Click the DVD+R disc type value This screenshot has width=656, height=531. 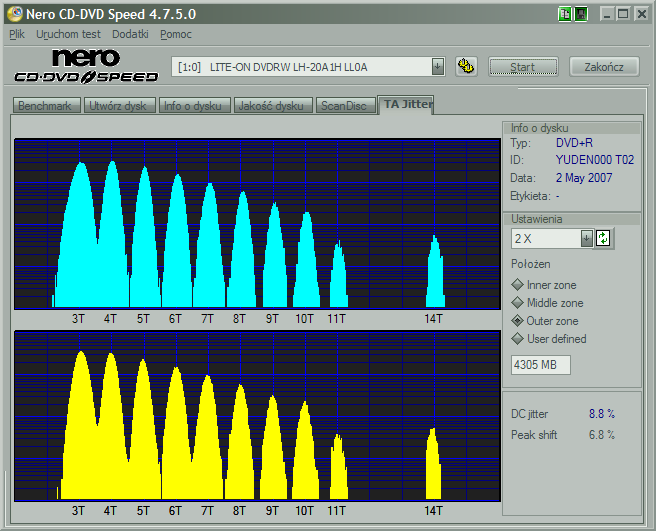(574, 143)
